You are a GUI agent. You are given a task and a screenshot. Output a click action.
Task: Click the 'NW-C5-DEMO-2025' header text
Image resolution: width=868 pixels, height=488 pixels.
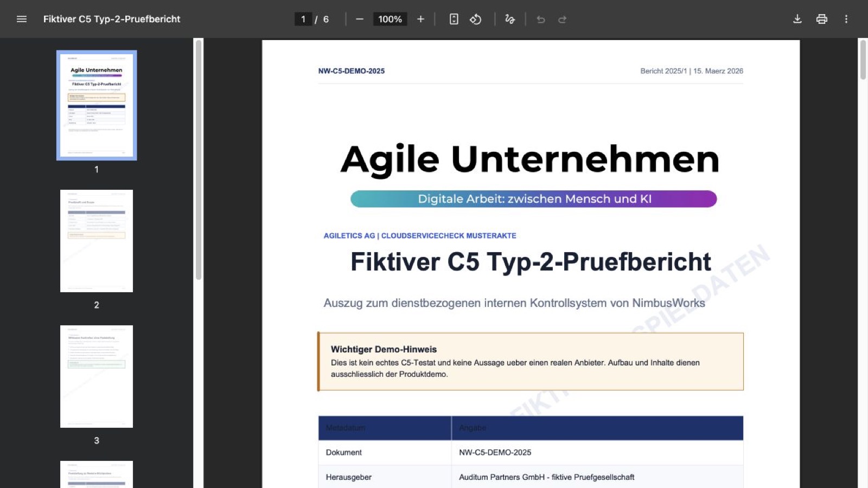352,71
